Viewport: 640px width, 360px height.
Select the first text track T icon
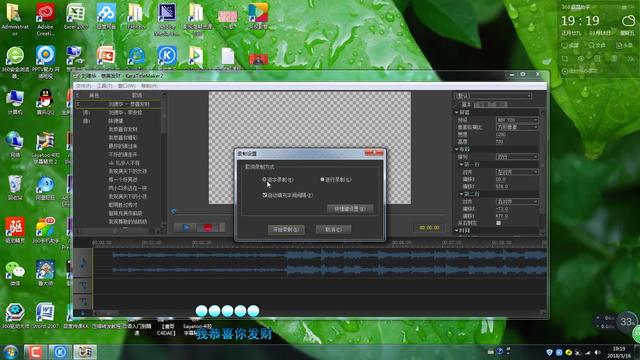click(83, 287)
